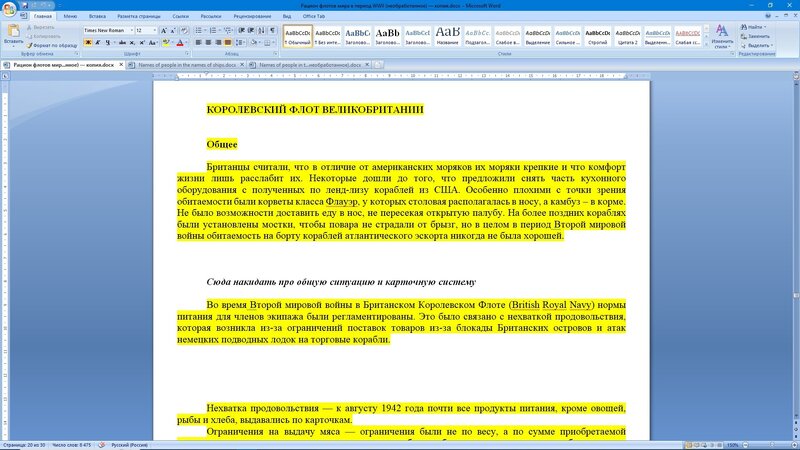This screenshot has width=800, height=450.
Task: Click the Paste (Вставить) clipboard icon
Action: (x=13, y=34)
